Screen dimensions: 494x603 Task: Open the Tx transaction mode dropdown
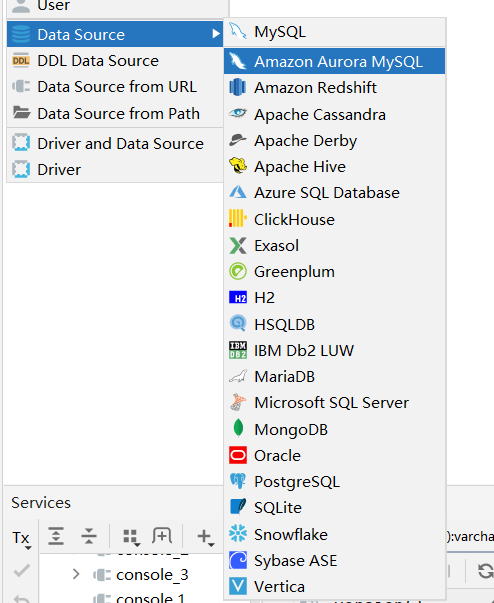pos(21,538)
